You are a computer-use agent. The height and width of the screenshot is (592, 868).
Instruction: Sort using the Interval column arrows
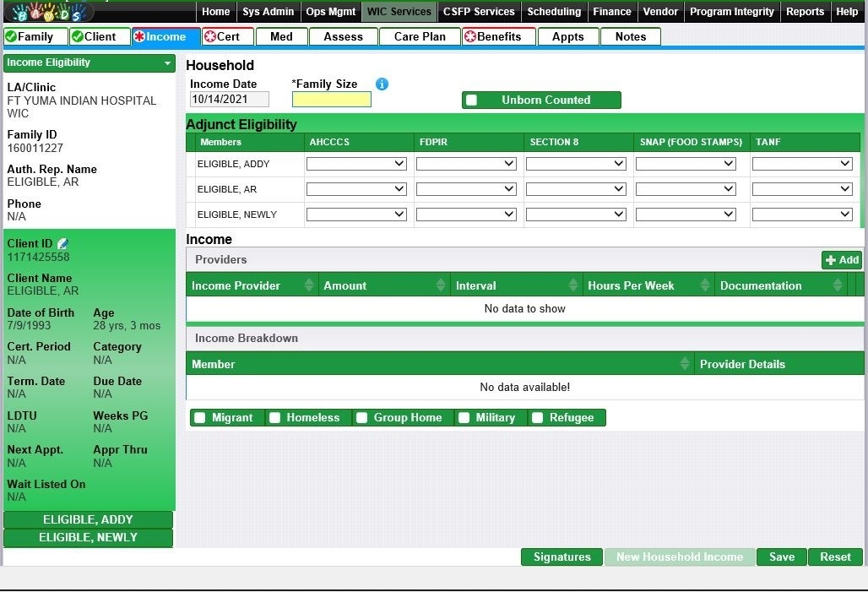pos(573,285)
